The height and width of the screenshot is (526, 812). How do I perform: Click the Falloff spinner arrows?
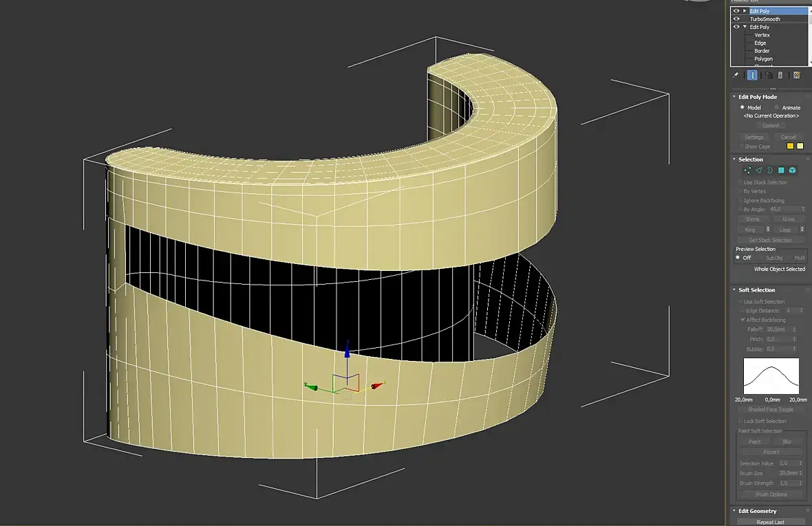tap(794, 329)
